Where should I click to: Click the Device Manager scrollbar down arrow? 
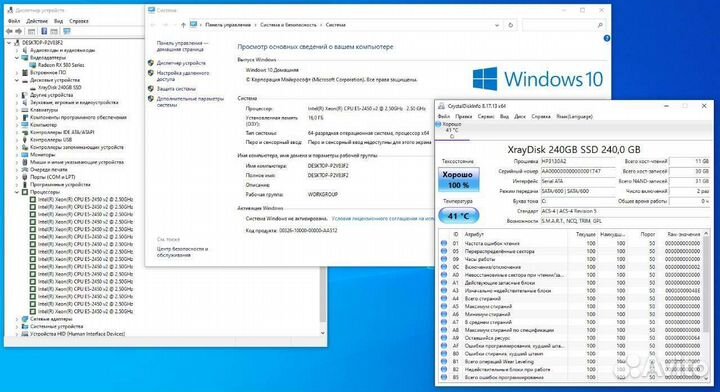click(x=323, y=333)
